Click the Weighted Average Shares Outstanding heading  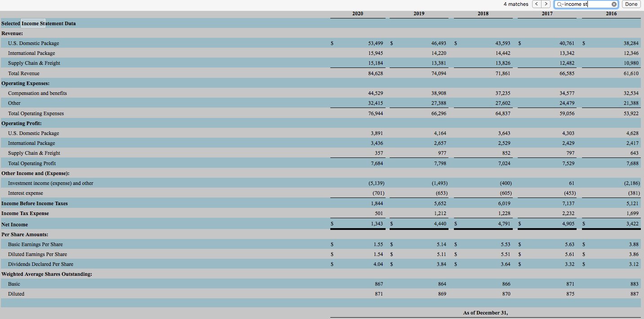[48, 274]
